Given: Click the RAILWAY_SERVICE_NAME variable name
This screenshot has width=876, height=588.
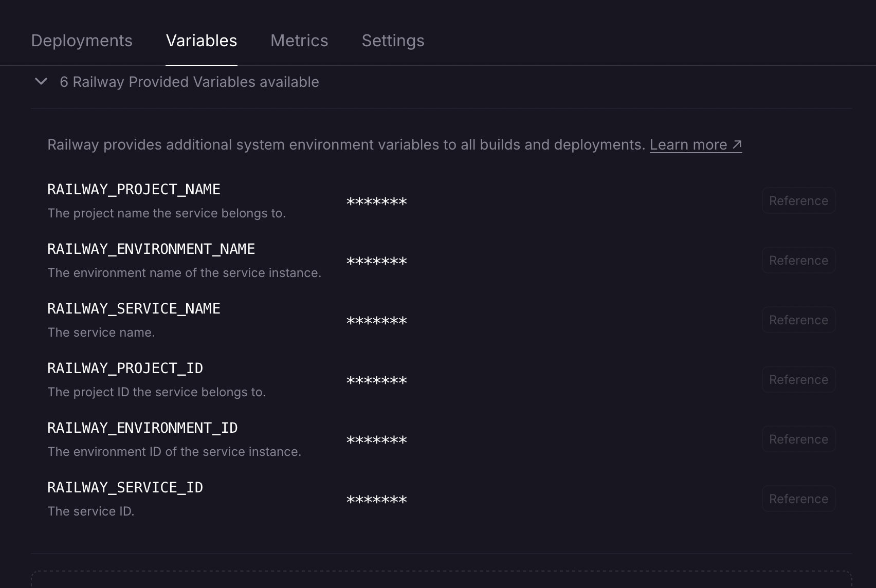Looking at the screenshot, I should tap(134, 309).
